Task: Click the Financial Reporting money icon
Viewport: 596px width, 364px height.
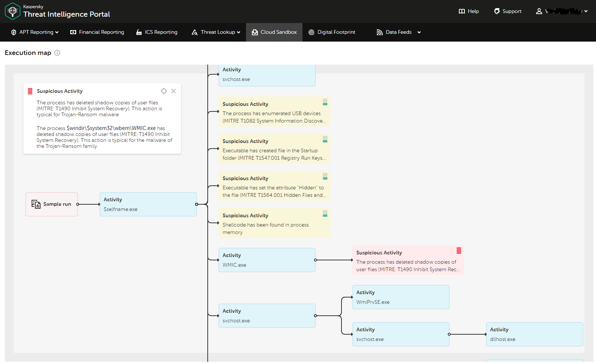Action: pos(73,32)
